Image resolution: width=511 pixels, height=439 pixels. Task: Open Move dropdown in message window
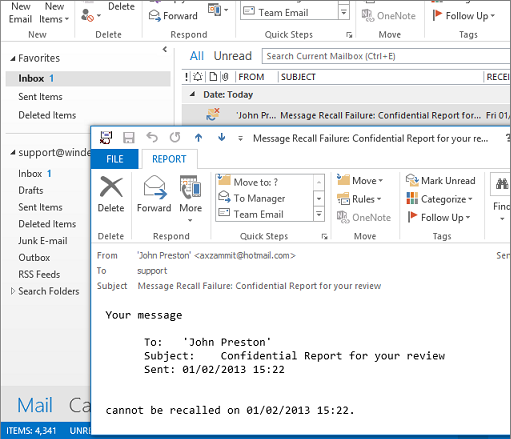click(360, 181)
